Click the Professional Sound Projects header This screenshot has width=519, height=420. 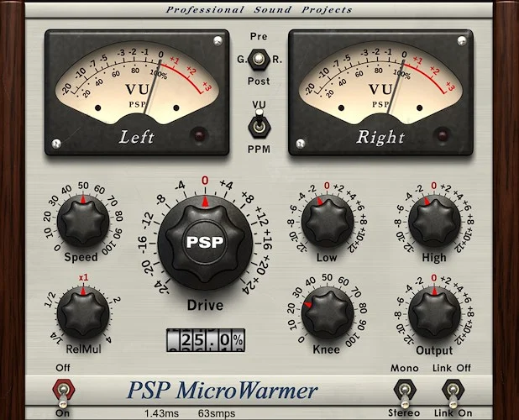tap(259, 9)
